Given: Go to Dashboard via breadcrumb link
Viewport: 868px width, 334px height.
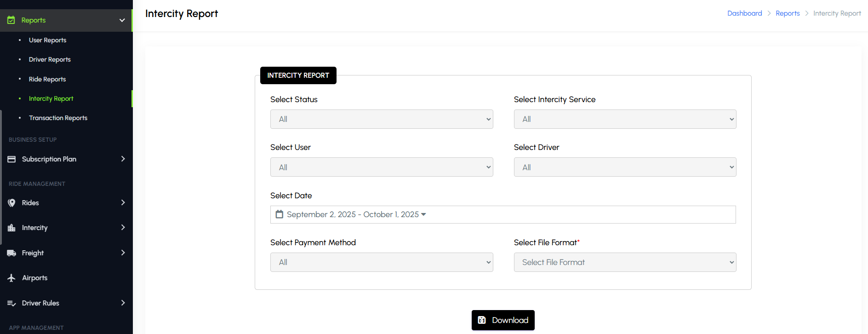Looking at the screenshot, I should click(x=744, y=13).
